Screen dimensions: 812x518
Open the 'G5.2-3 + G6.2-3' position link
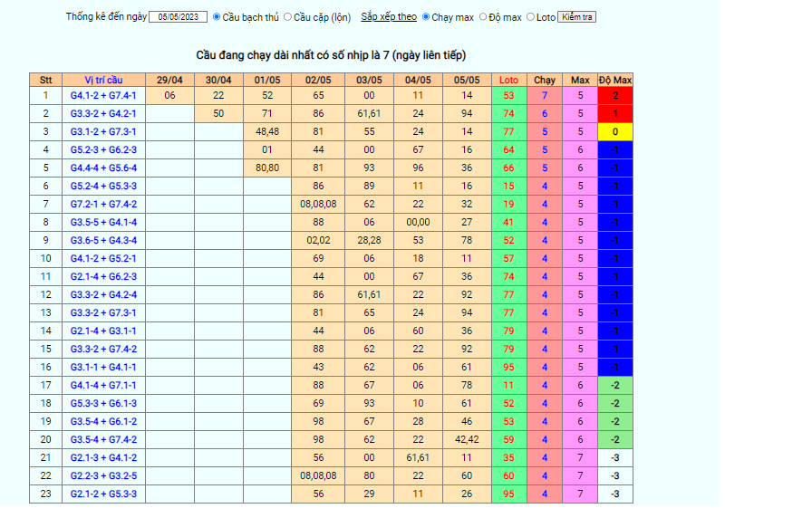(102, 149)
